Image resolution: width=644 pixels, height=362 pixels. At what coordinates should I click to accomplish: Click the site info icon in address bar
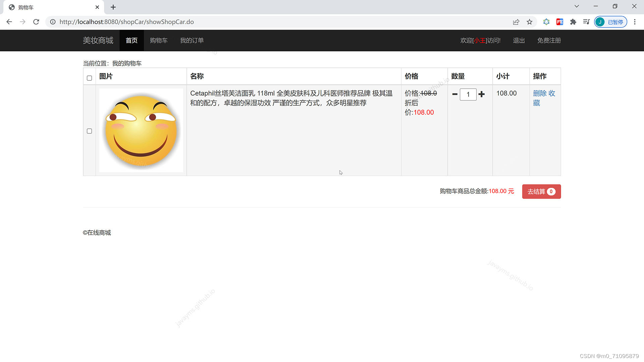(53, 22)
